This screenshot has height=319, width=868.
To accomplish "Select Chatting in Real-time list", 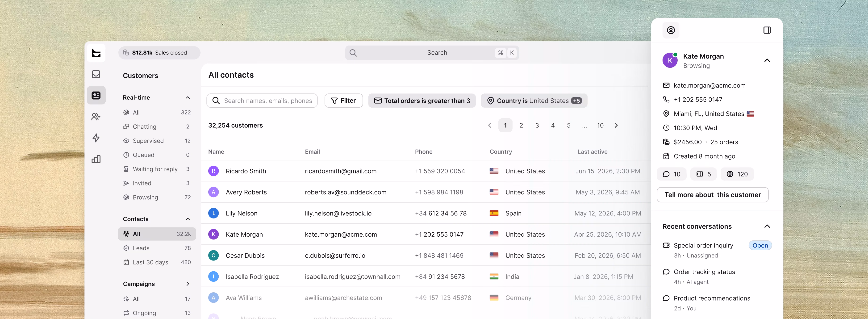I will [x=157, y=126].
